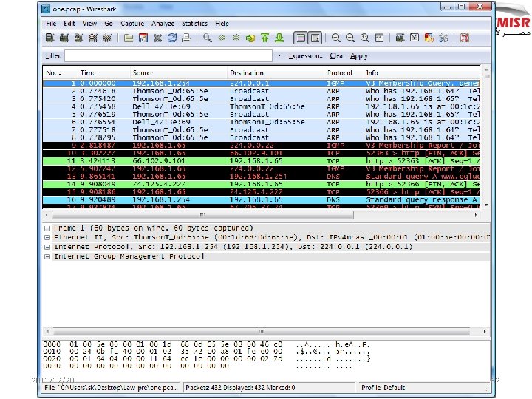Viewport: 532px width, 399px height.
Task: Click the Go to first packet icon
Action: click(x=264, y=38)
